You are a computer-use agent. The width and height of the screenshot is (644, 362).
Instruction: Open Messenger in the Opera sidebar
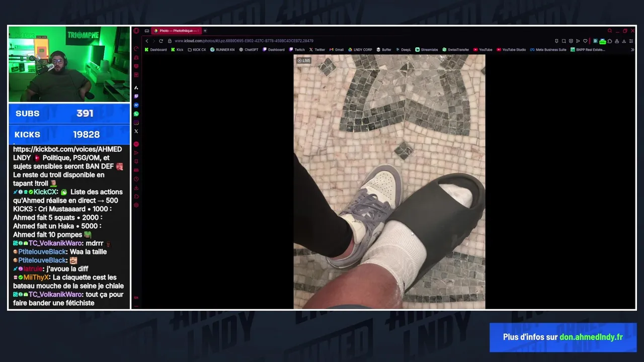136,105
